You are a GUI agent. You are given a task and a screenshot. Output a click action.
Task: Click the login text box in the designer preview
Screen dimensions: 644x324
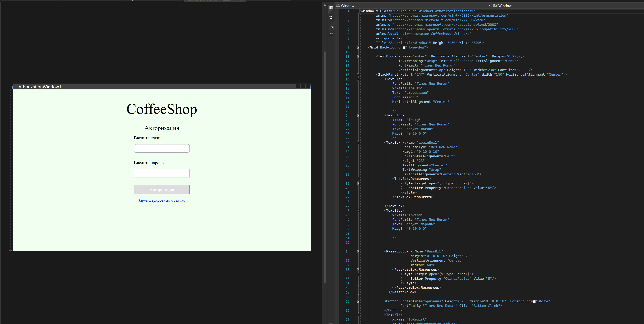pyautogui.click(x=162, y=148)
